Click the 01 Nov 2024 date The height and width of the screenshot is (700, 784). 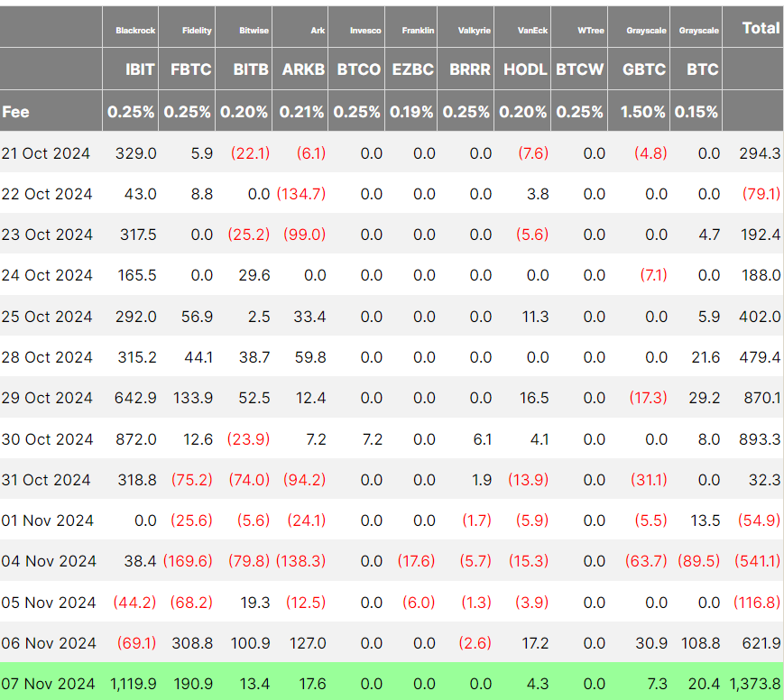click(47, 520)
